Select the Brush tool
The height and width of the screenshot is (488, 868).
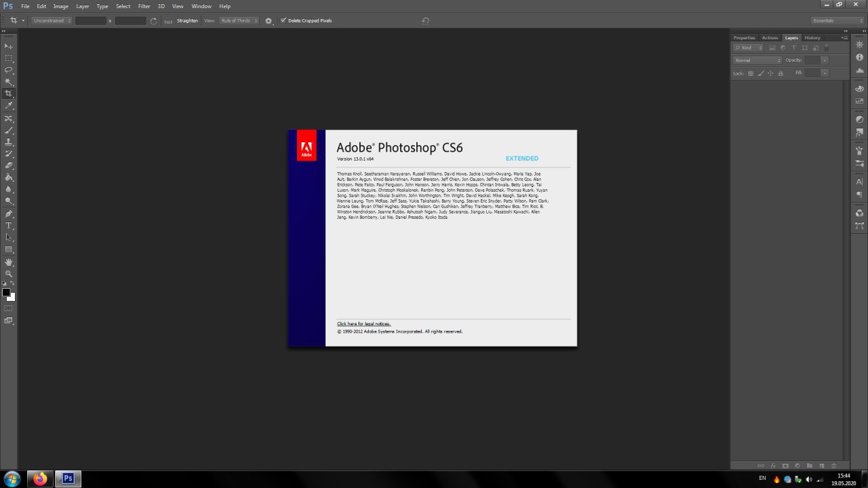pos(9,130)
